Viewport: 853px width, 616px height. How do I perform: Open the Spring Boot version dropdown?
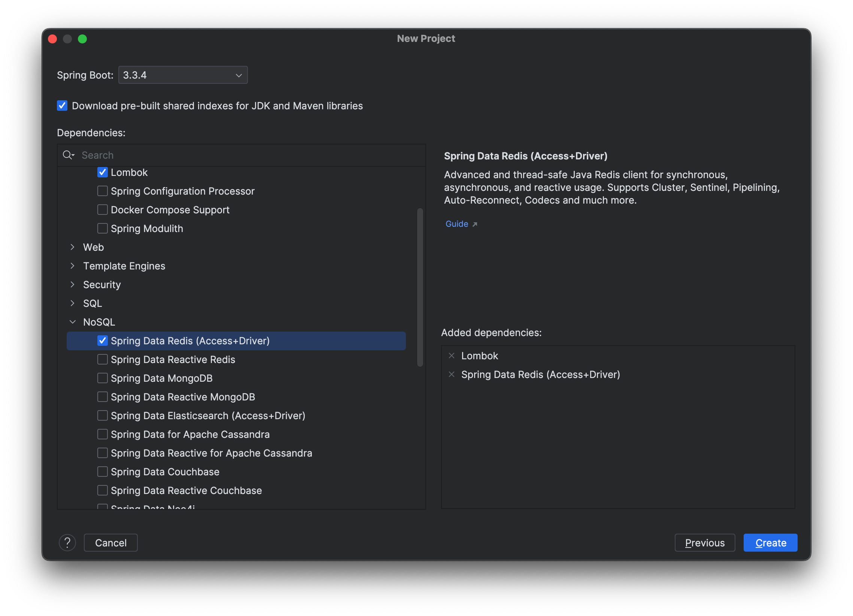click(x=183, y=75)
